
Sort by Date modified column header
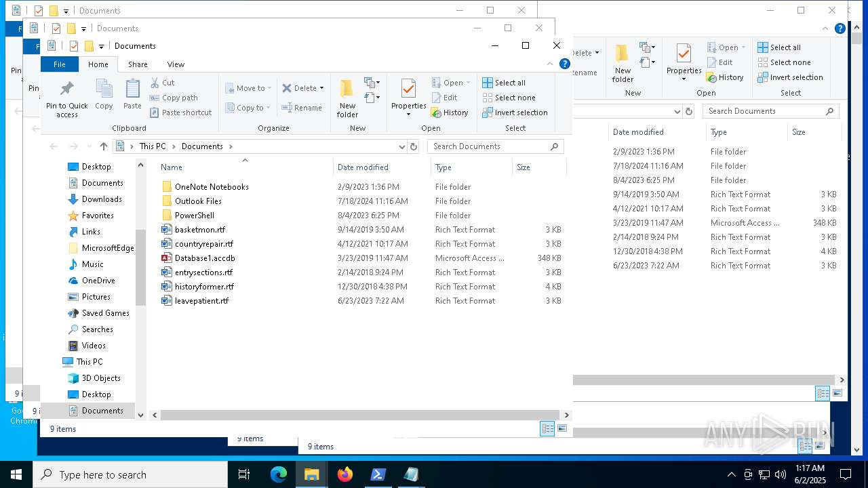[x=382, y=167]
